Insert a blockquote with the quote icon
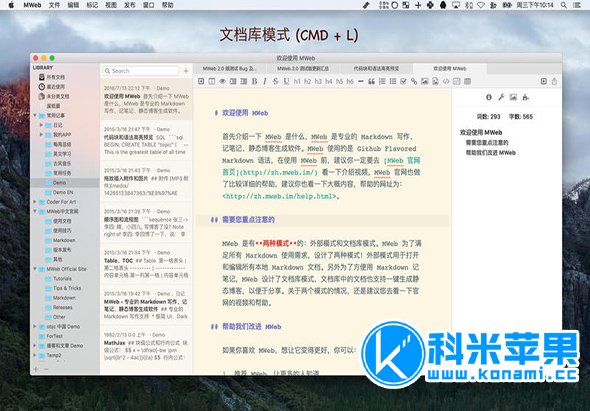The width and height of the screenshot is (590, 411). (x=371, y=81)
